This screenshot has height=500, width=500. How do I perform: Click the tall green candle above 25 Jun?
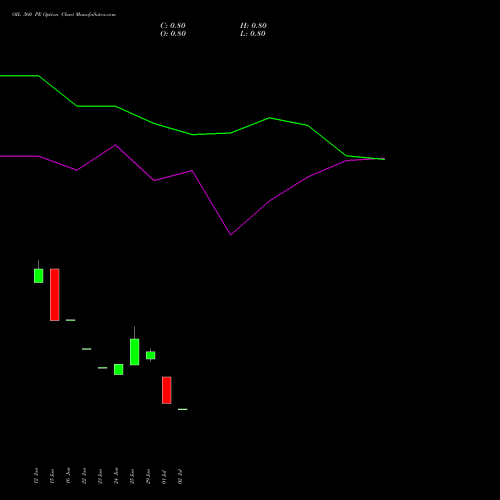tap(135, 352)
